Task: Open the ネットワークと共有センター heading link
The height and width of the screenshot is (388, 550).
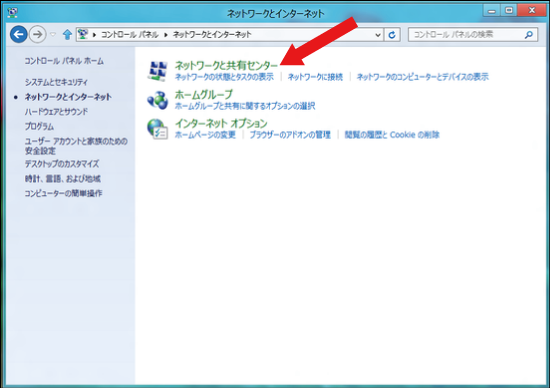Action: 226,65
